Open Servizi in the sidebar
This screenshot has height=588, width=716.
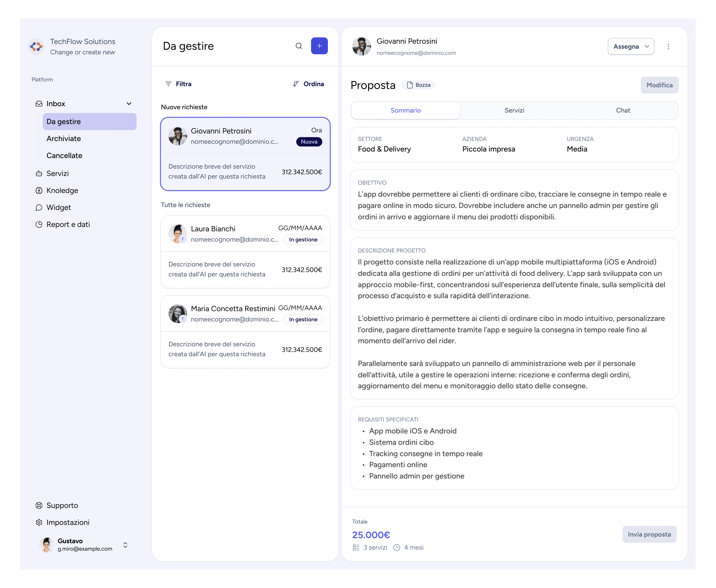(x=57, y=173)
